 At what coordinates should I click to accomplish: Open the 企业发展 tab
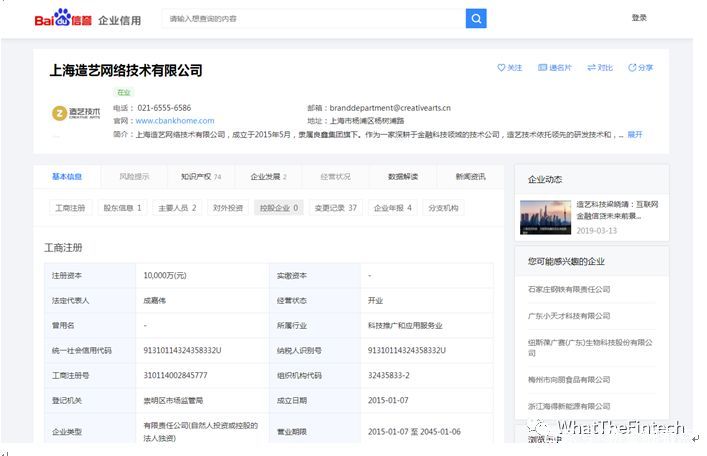pos(267,177)
